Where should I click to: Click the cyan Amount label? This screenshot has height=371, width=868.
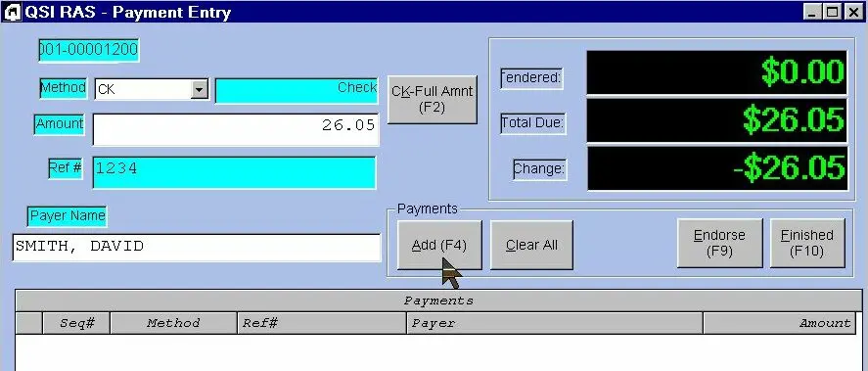[60, 124]
